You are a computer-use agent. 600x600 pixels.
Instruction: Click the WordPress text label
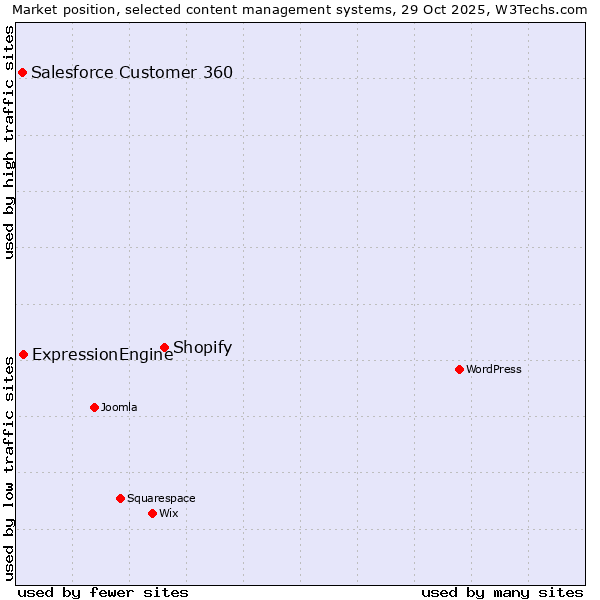coord(494,369)
